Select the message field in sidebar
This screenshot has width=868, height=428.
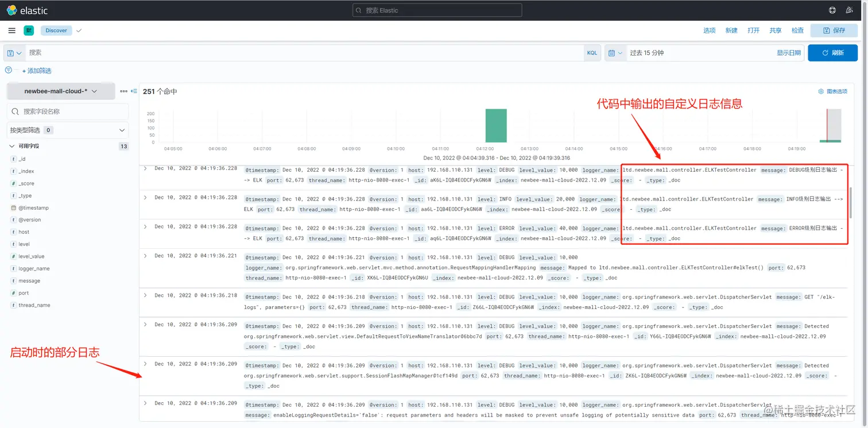[x=29, y=281]
